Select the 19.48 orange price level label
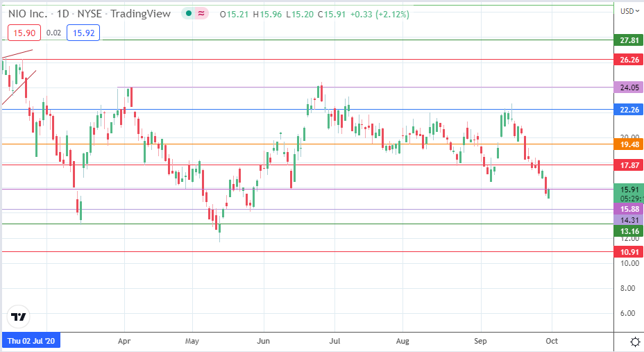This screenshot has height=352, width=644. (629, 144)
